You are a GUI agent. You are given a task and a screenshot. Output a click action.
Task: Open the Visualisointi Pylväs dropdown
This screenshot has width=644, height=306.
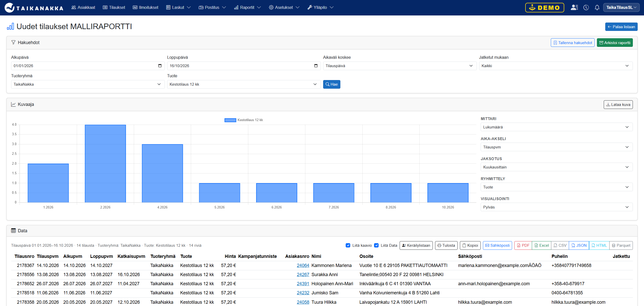[x=556, y=207]
